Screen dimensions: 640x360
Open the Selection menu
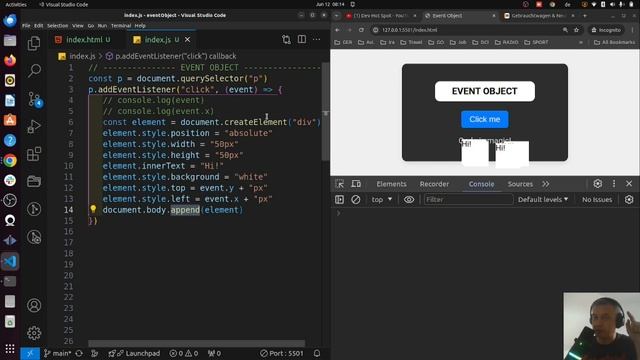coord(58,25)
